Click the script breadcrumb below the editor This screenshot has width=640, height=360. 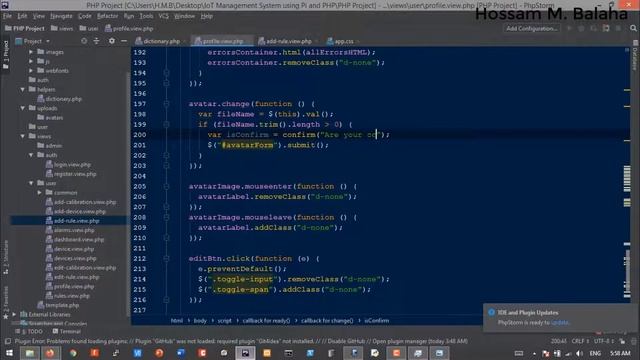224,320
